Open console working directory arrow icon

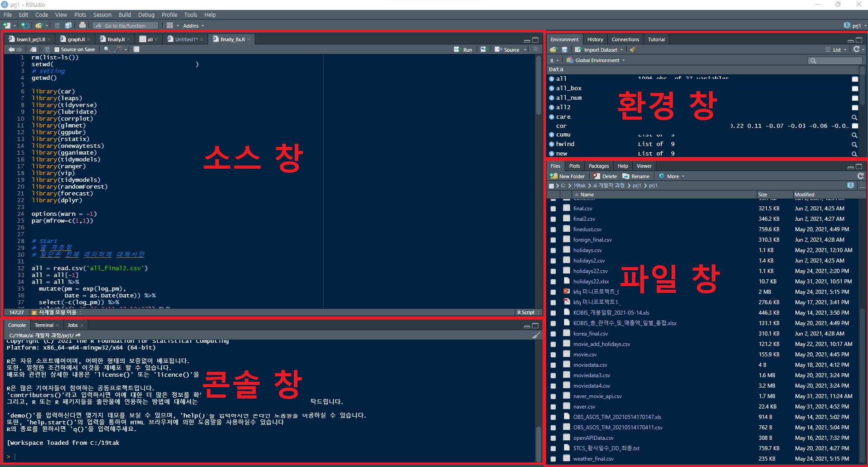click(78, 335)
